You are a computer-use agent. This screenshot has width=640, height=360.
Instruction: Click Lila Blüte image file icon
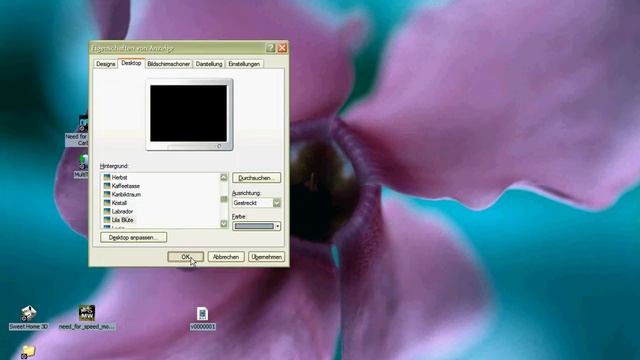[x=107, y=220]
